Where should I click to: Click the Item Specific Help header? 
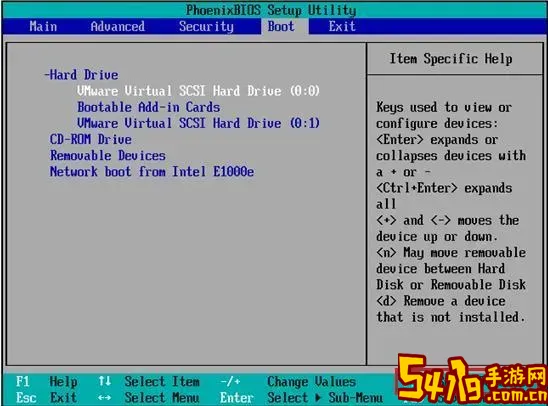click(x=451, y=59)
